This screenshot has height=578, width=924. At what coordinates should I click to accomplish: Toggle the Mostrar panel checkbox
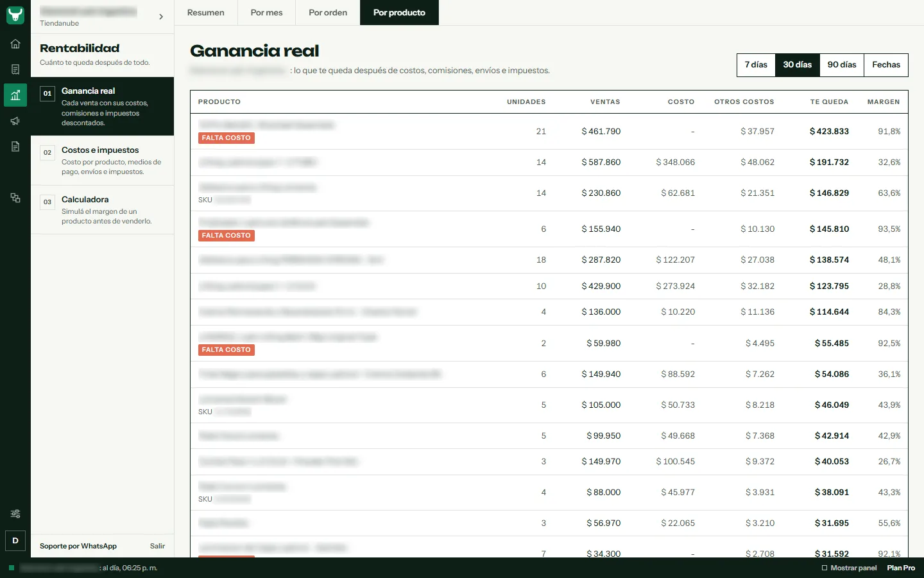click(x=825, y=568)
